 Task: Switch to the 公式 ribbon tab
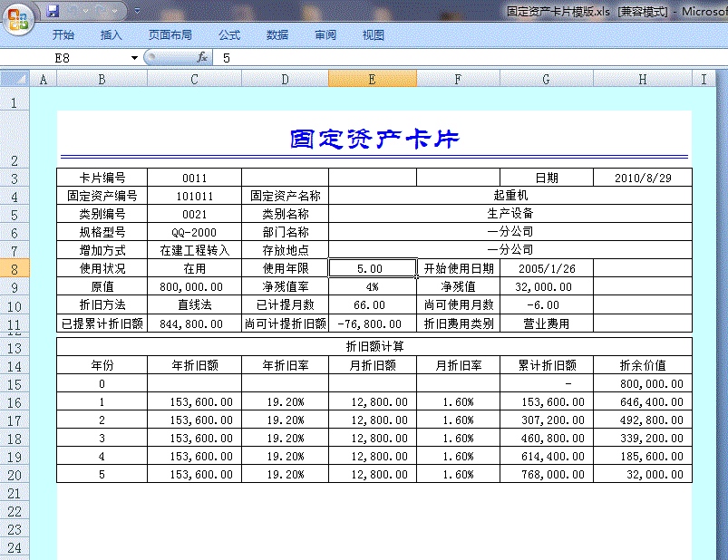click(x=229, y=34)
